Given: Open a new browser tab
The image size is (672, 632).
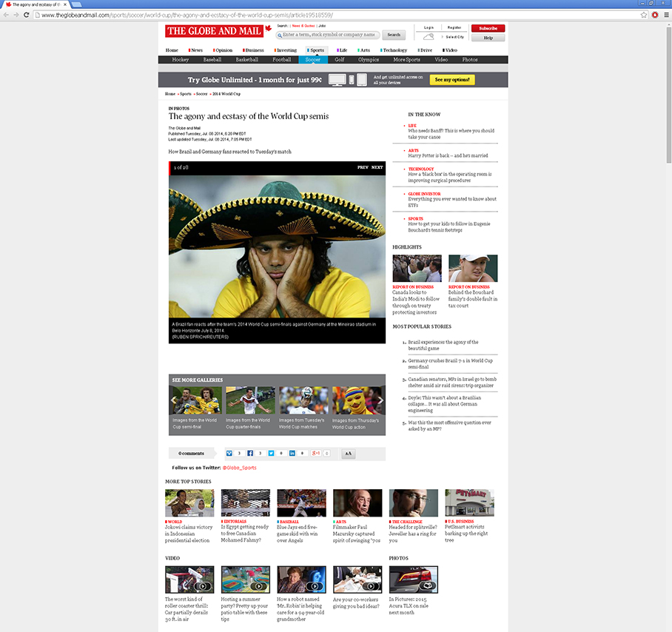Looking at the screenshot, I should click(76, 4).
